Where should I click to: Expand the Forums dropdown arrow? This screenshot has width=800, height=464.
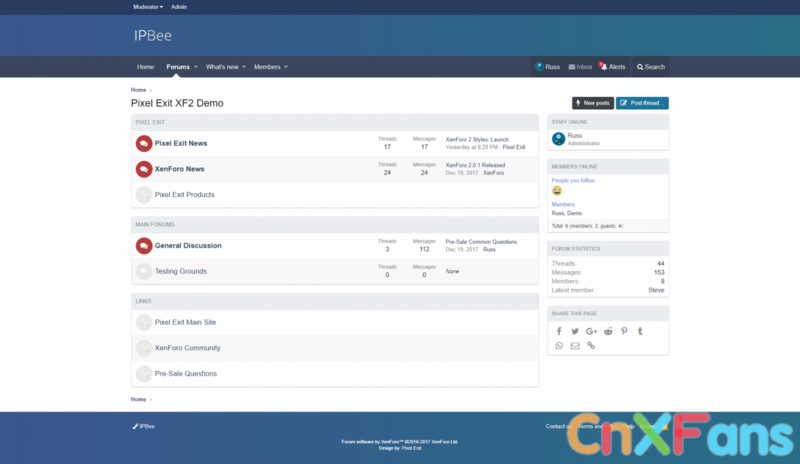[x=195, y=67]
